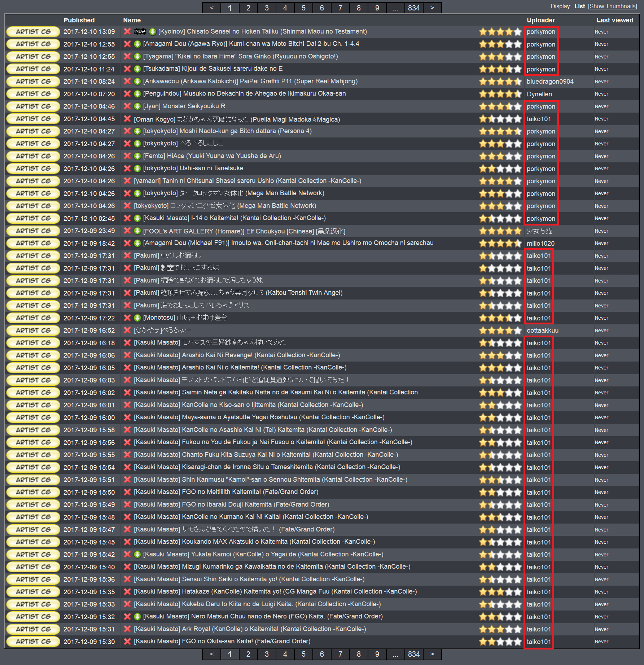The image size is (644, 665).
Task: Switch display to Show Thumbnails
Action: [x=613, y=6]
